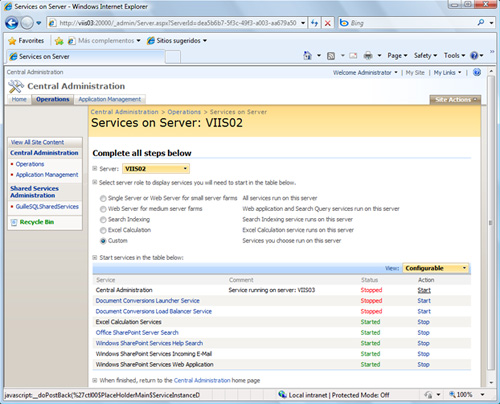500x404 pixels.
Task: Open the Server VIIS02 dropdown
Action: coord(156,169)
